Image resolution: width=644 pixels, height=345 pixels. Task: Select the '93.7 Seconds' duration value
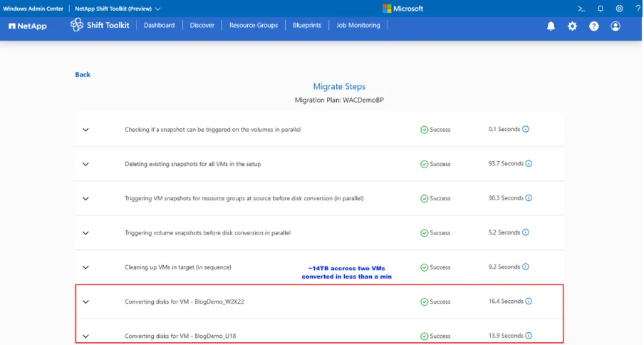pos(506,164)
